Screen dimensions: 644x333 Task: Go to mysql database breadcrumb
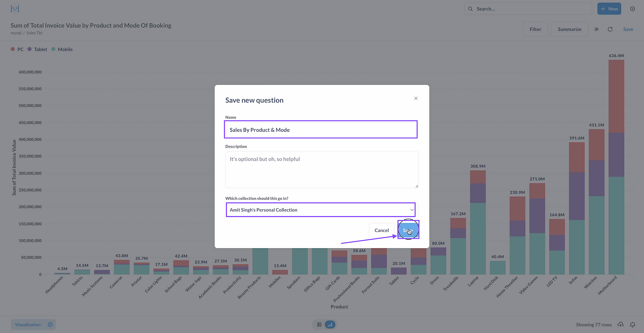[16, 33]
